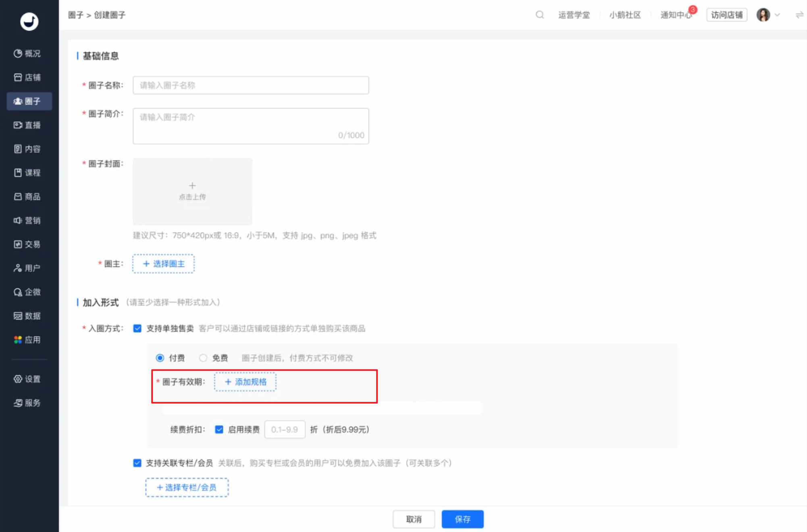Open 选择专栏/会员 selector

(187, 487)
